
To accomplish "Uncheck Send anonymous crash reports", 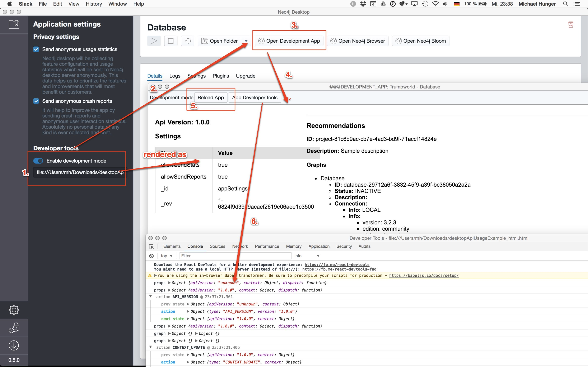I will 36,101.
